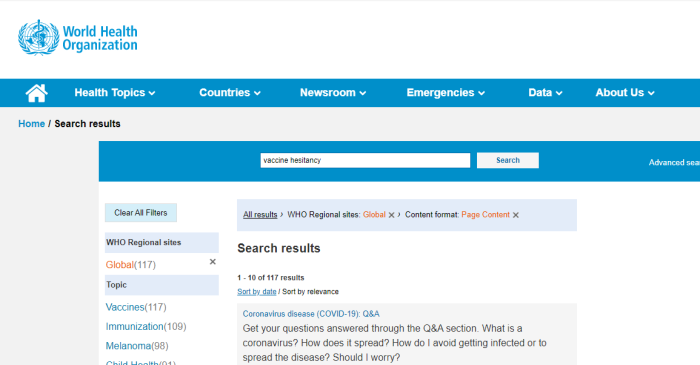Expand the Health Topics menu

115,93
